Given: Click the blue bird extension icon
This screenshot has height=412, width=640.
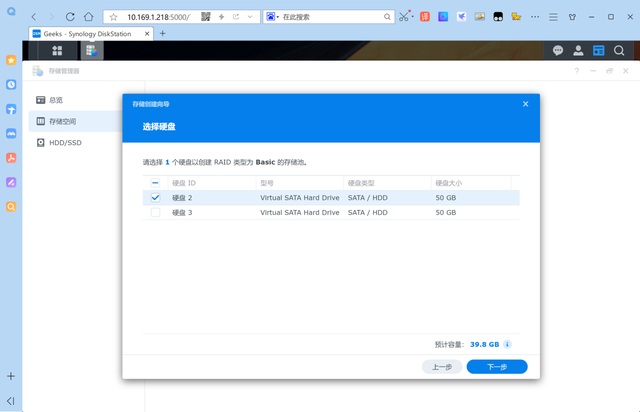Looking at the screenshot, I should click(461, 17).
